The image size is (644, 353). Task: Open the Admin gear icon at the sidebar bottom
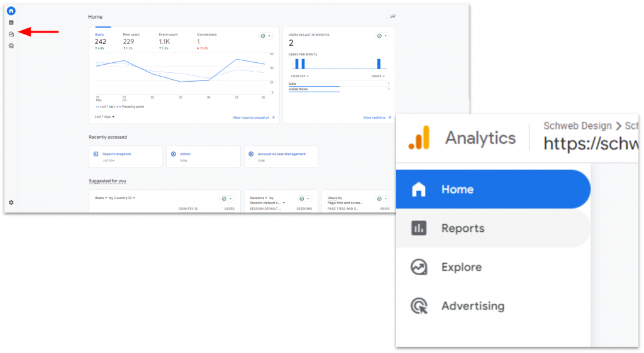[11, 202]
